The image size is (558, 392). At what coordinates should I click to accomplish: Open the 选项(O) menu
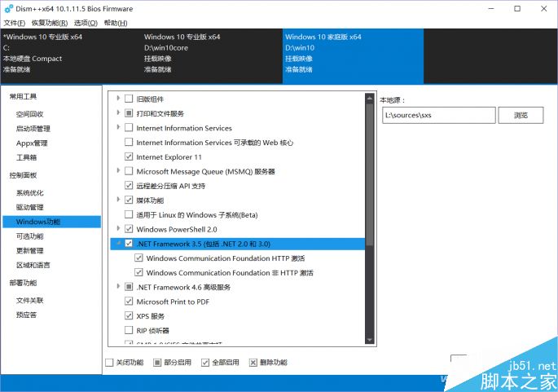pyautogui.click(x=86, y=23)
